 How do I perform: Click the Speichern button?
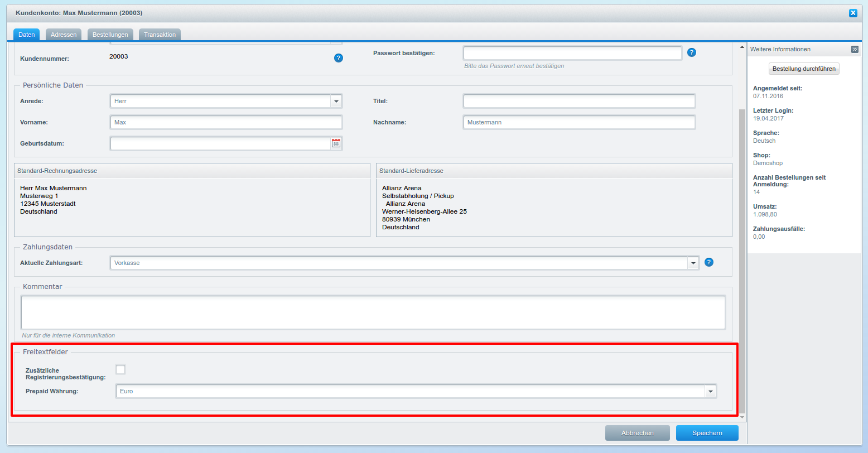point(707,433)
